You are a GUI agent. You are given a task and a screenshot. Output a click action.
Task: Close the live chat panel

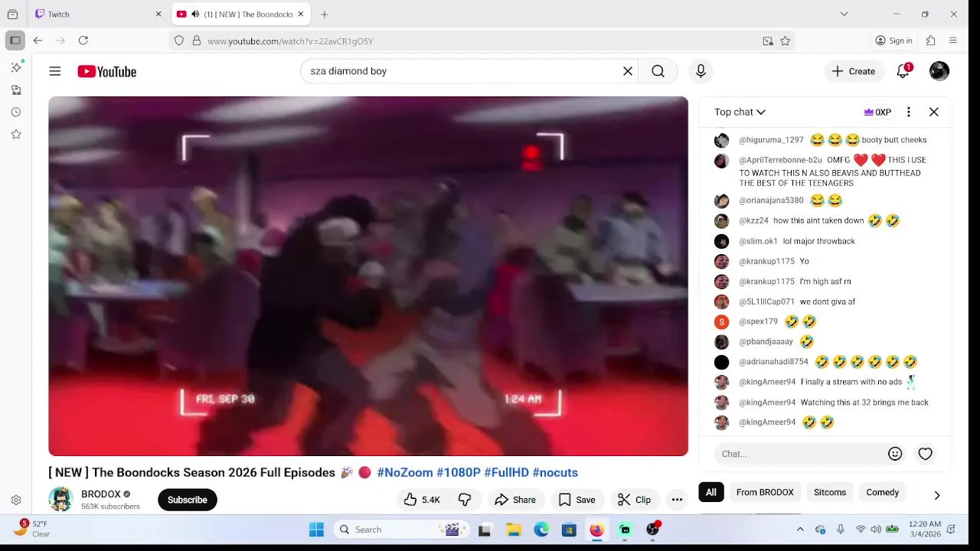click(x=934, y=112)
